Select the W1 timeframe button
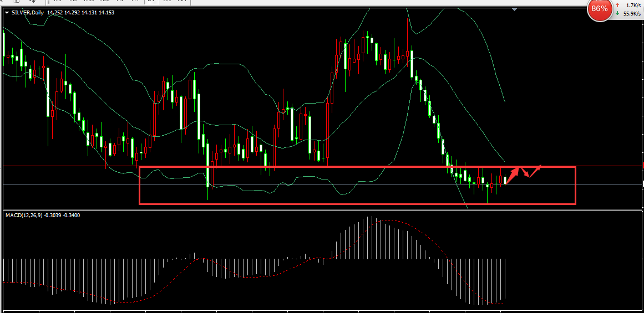644x313 pixels. pyautogui.click(x=167, y=1)
